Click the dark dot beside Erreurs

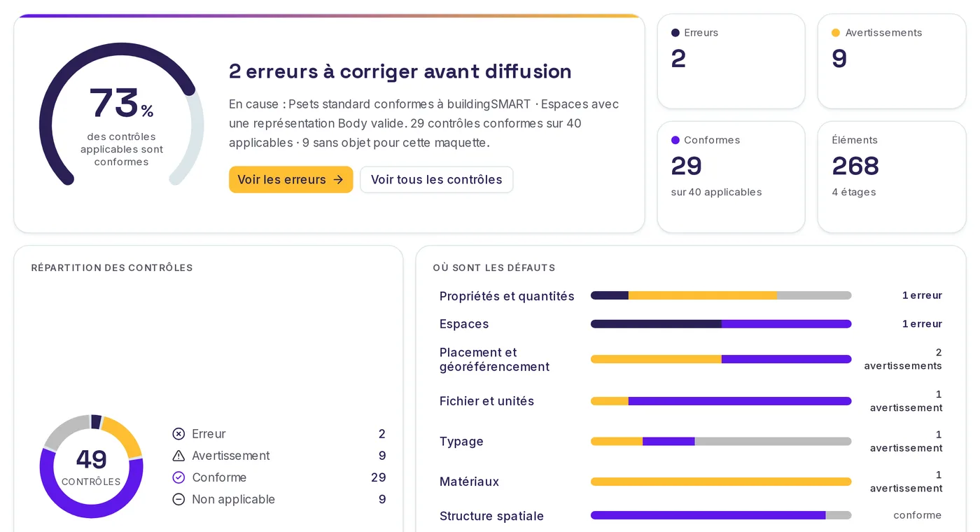pos(675,33)
